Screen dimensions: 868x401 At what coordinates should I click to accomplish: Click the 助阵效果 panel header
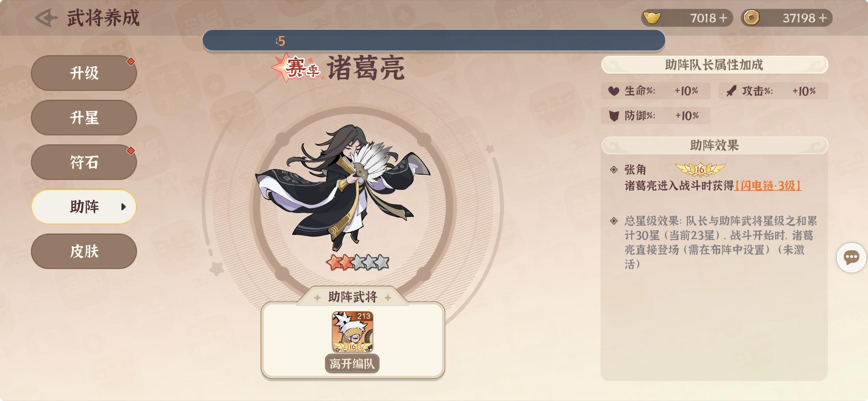click(714, 145)
